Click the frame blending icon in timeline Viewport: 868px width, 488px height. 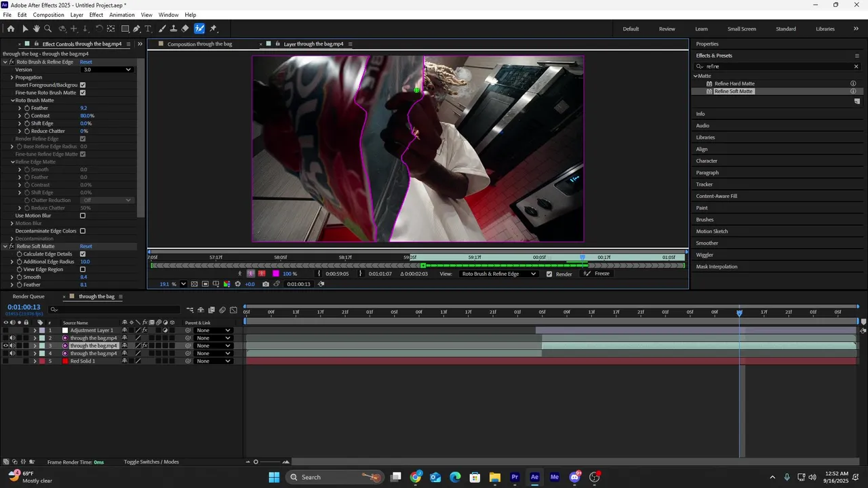click(x=212, y=310)
